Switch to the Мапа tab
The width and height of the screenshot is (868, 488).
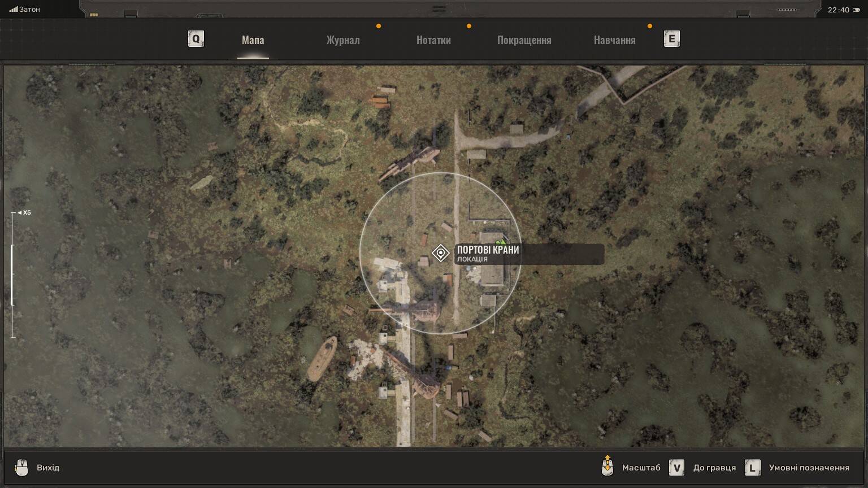pos(253,40)
